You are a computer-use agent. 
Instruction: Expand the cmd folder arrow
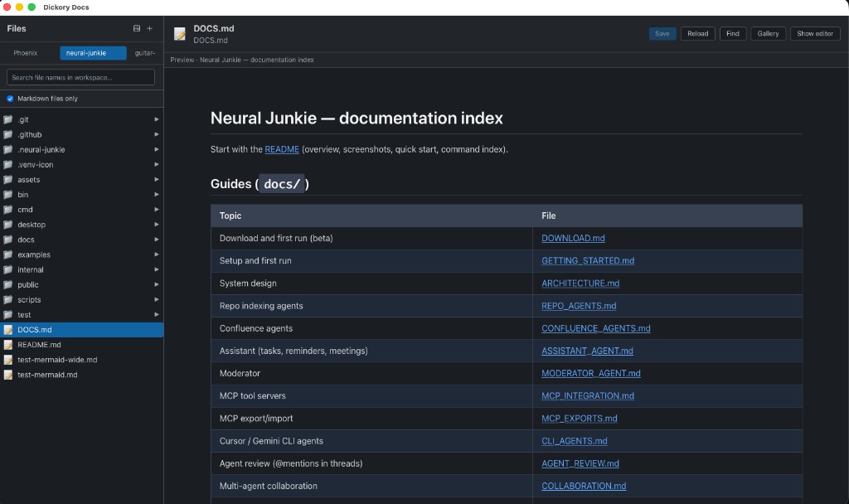tap(157, 210)
